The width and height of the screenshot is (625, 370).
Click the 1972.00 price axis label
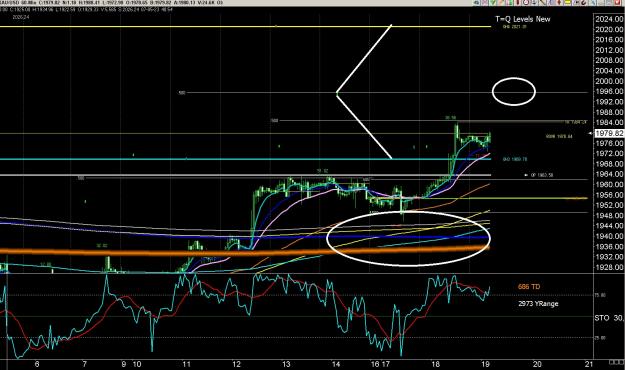[609, 154]
